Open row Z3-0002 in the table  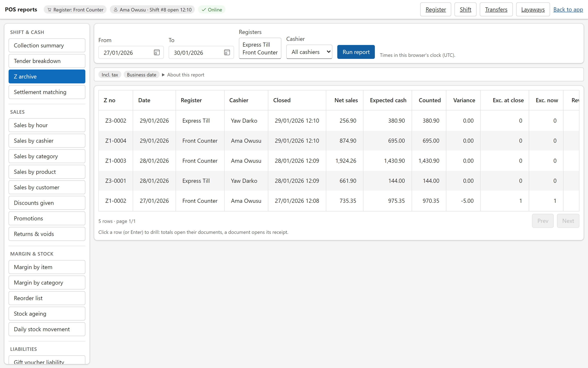coord(339,121)
